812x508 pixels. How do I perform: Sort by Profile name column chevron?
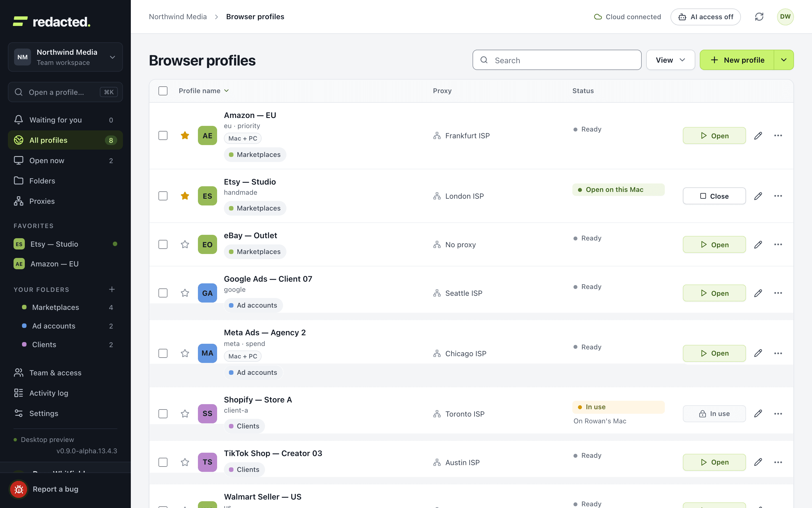point(226,91)
